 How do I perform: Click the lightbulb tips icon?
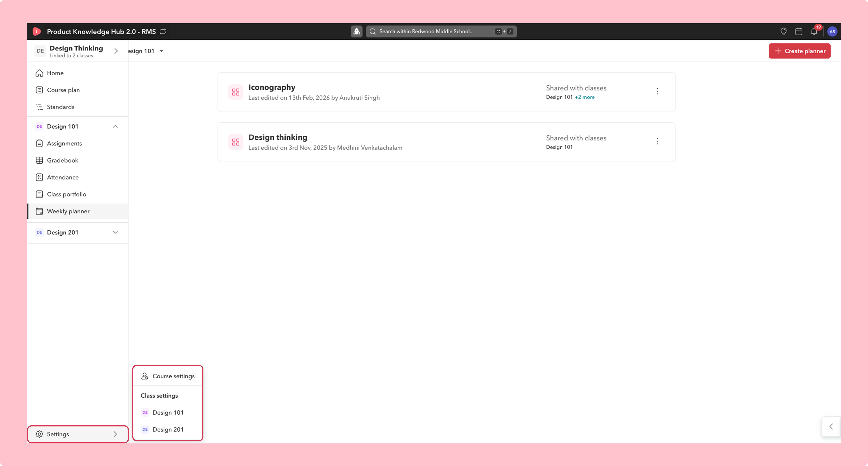click(783, 31)
